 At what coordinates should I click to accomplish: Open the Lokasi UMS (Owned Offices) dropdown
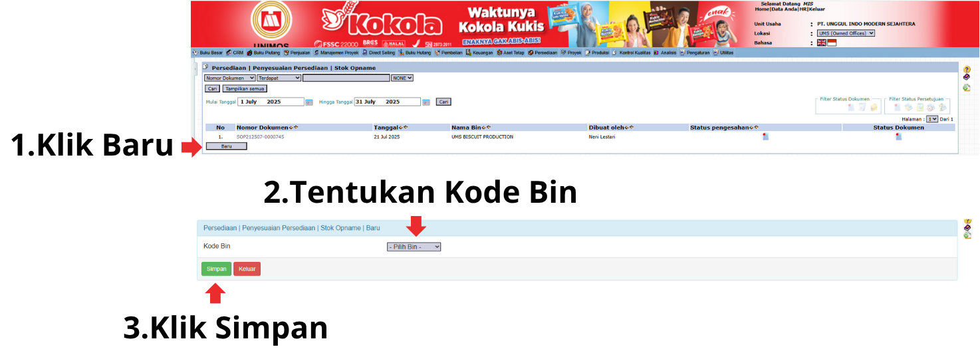click(846, 33)
